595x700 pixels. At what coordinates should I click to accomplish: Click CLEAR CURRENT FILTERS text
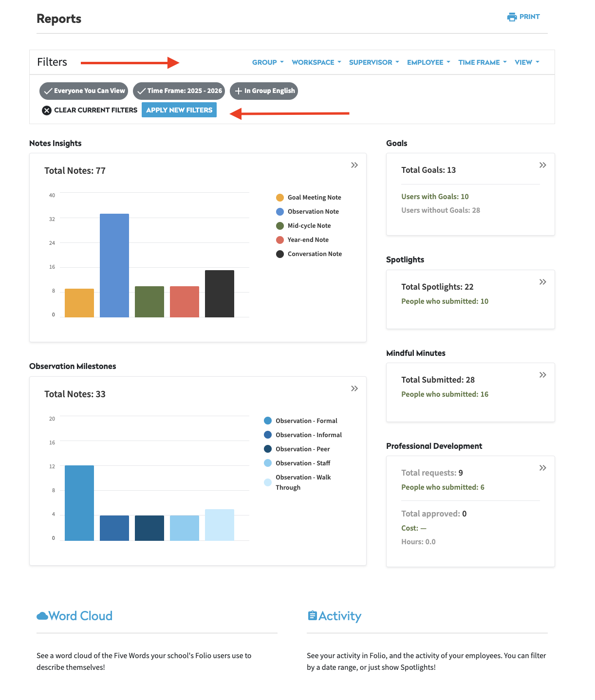[96, 110]
